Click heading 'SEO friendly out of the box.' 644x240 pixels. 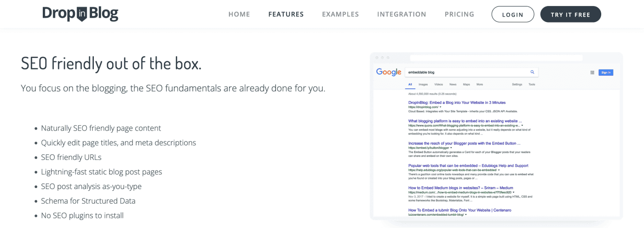111,63
